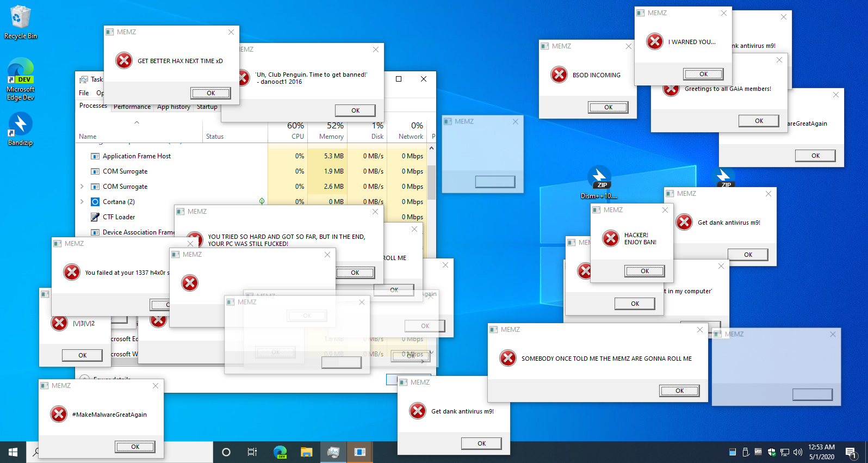Open the Bandizip desktop shortcut
Image resolution: width=868 pixels, height=463 pixels.
click(20, 129)
